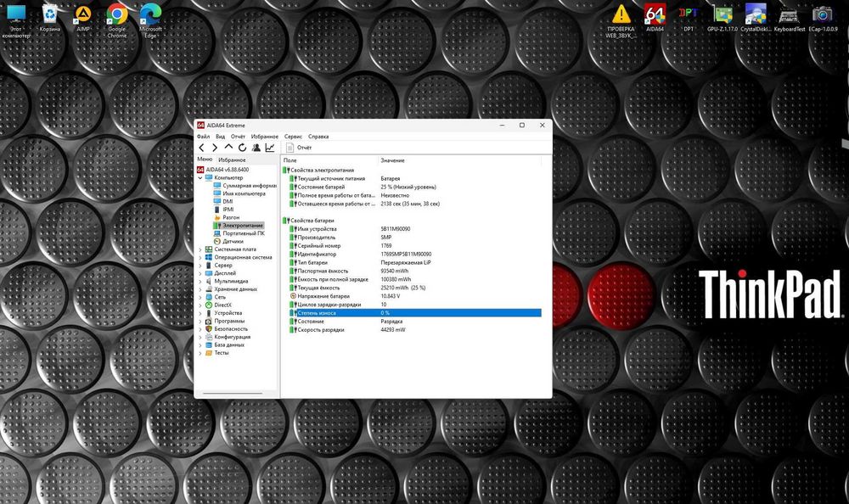Open the graph chart icon in toolbar
The height and width of the screenshot is (504, 849).
point(270,148)
